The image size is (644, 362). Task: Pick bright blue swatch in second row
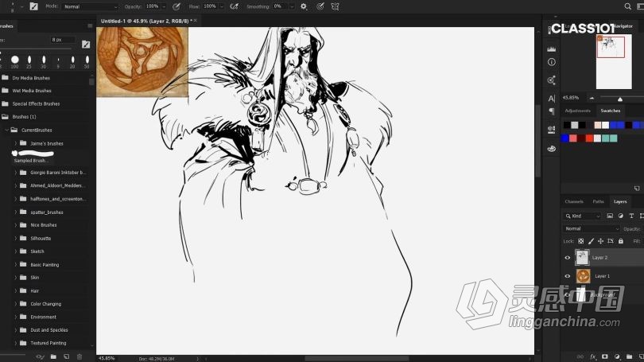pyautogui.click(x=565, y=138)
